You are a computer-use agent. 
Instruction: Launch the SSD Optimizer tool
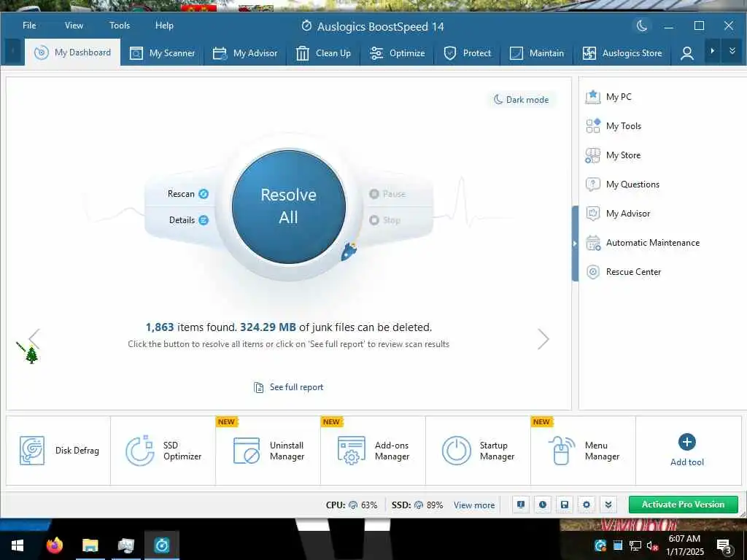[163, 451]
